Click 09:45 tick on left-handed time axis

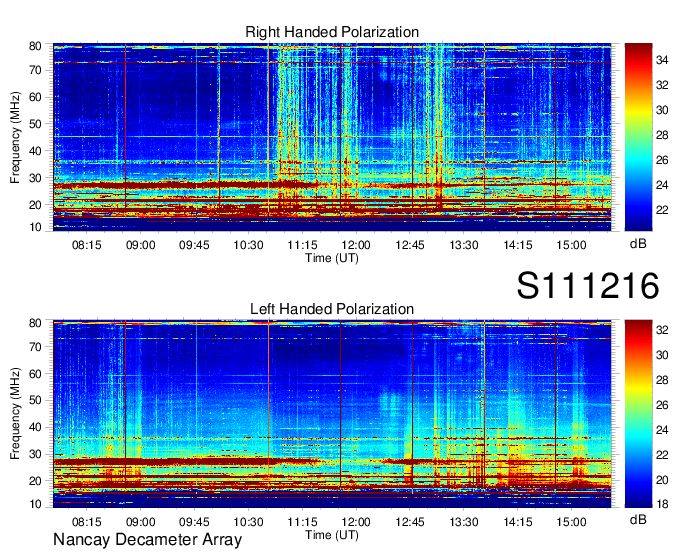point(194,522)
